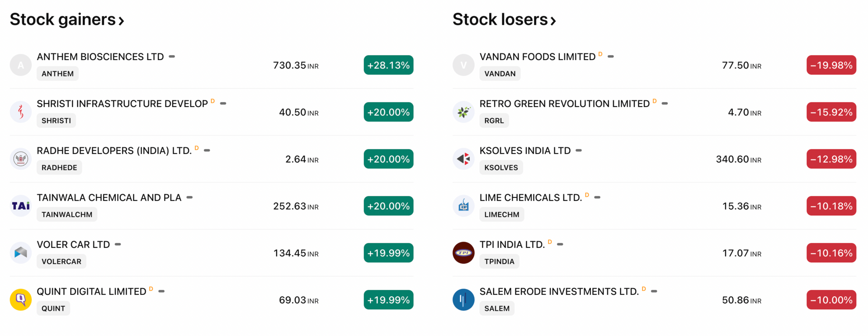This screenshot has width=868, height=336.
Task: Click the Ksolves India arrow logo
Action: [463, 159]
